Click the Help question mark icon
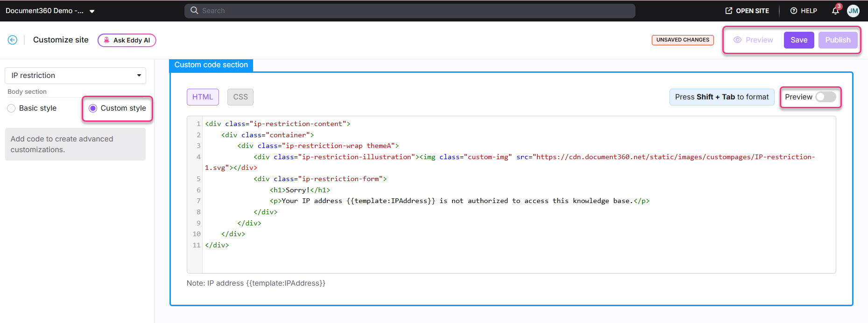The width and height of the screenshot is (868, 323). click(793, 11)
